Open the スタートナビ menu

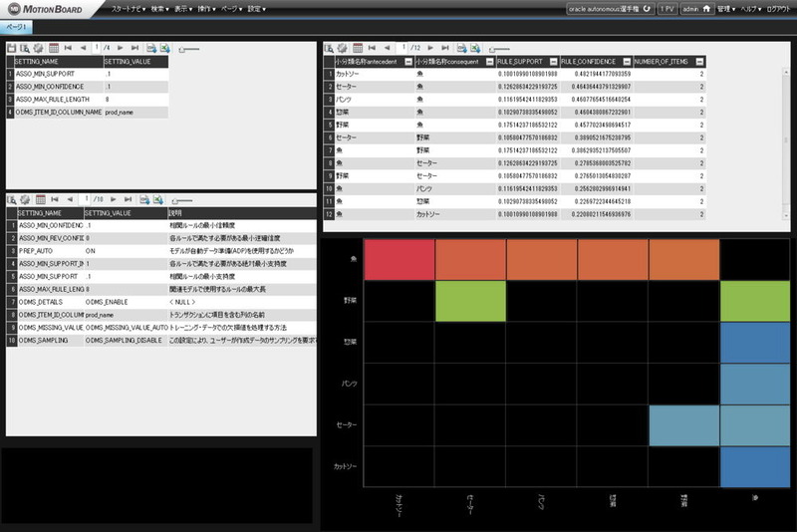129,9
